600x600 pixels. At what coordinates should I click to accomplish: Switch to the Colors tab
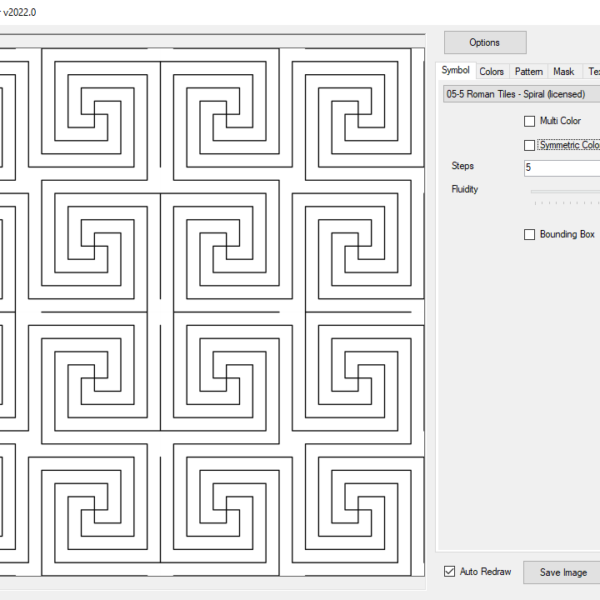[x=491, y=72]
